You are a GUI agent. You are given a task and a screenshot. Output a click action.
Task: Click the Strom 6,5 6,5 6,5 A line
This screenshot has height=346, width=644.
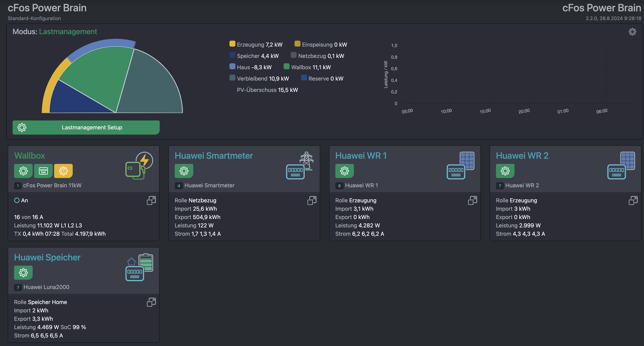click(39, 335)
